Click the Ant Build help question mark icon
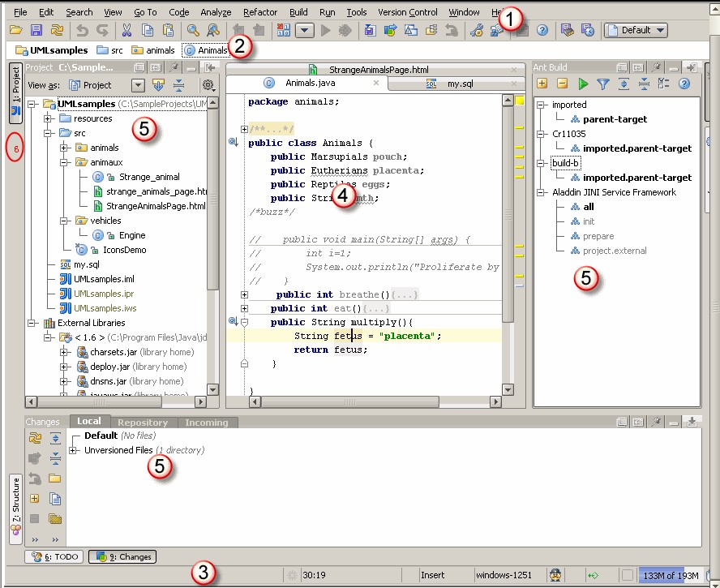Screen dimensions: 720x588 pyautogui.click(x=684, y=84)
